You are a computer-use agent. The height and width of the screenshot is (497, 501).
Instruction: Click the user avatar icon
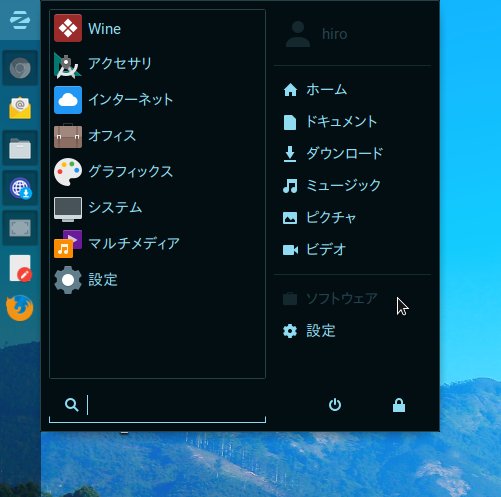pyautogui.click(x=298, y=34)
